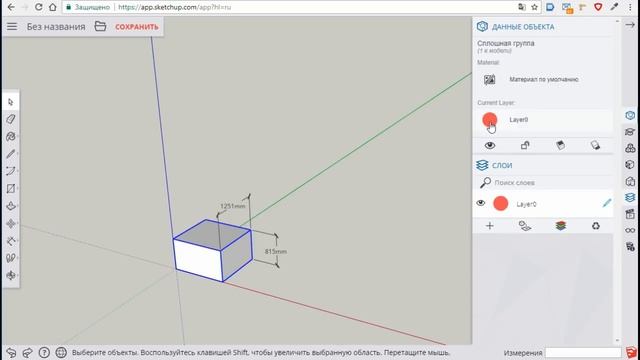
Task: Open the Instructor graduation cap panel
Action: pos(630,132)
